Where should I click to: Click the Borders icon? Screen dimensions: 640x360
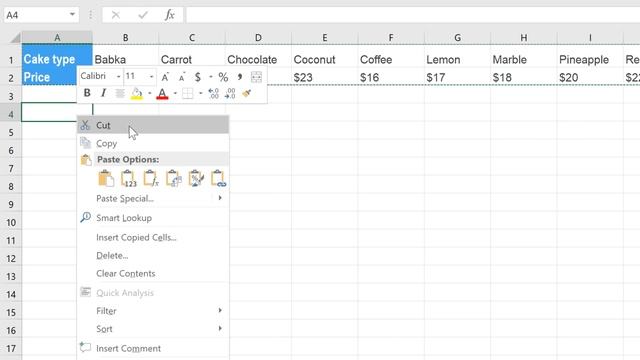coord(188,93)
